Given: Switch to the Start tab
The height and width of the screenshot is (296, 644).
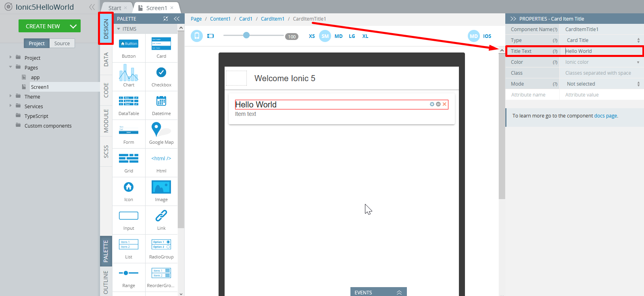Looking at the screenshot, I should click(x=115, y=8).
